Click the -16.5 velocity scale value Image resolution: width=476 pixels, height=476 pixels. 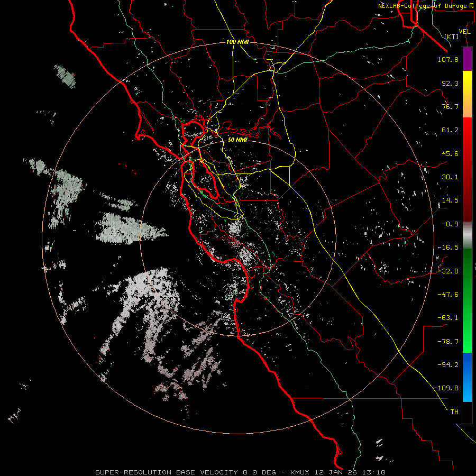point(448,248)
